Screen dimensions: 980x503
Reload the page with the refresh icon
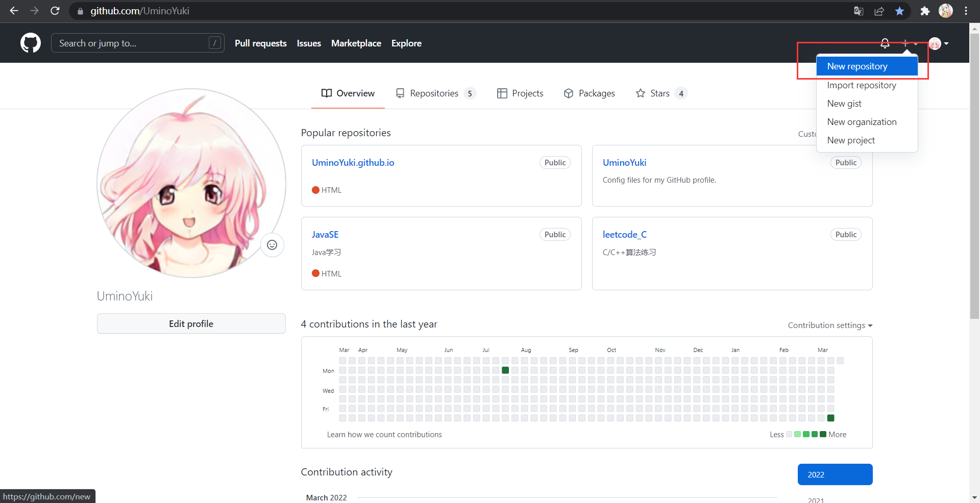pyautogui.click(x=55, y=11)
